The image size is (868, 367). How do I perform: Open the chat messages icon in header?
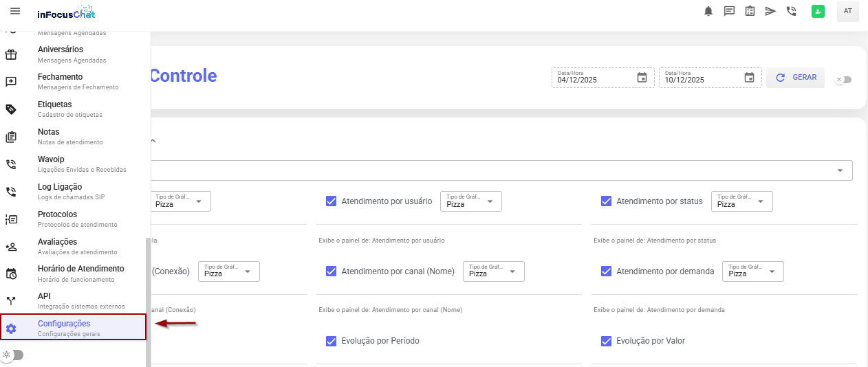pos(729,11)
